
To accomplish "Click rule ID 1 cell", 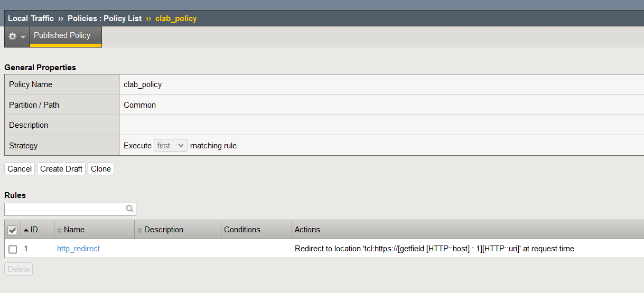I will (38, 249).
